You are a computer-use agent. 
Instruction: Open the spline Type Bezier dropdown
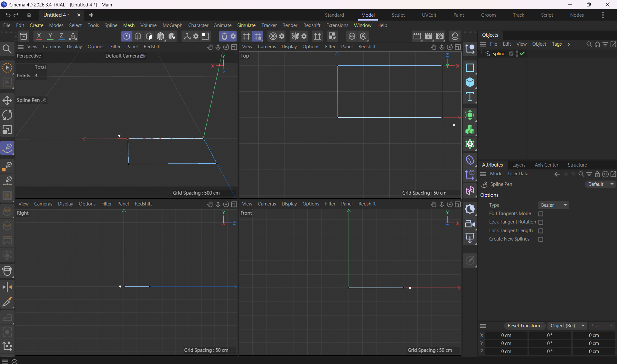(553, 205)
